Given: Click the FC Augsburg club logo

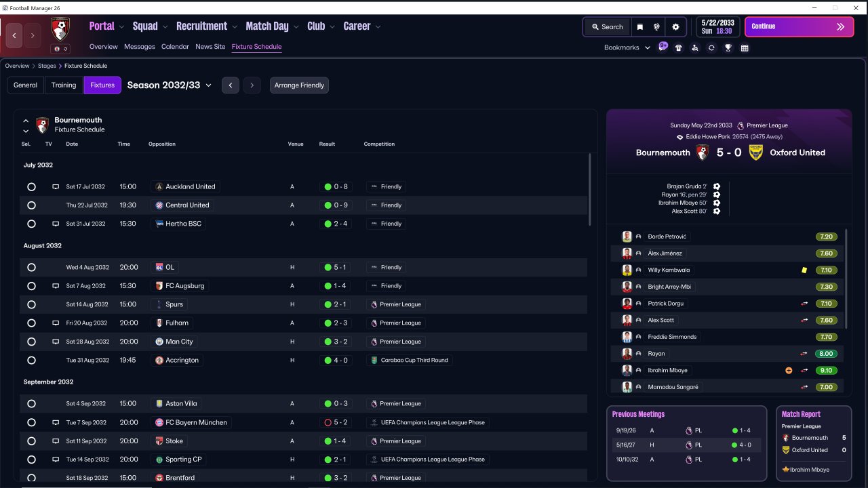Looking at the screenshot, I should pyautogui.click(x=159, y=286).
